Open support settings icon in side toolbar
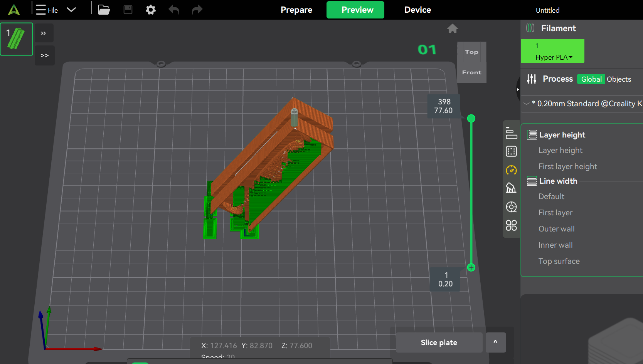This screenshot has height=364, width=643. pos(511,188)
